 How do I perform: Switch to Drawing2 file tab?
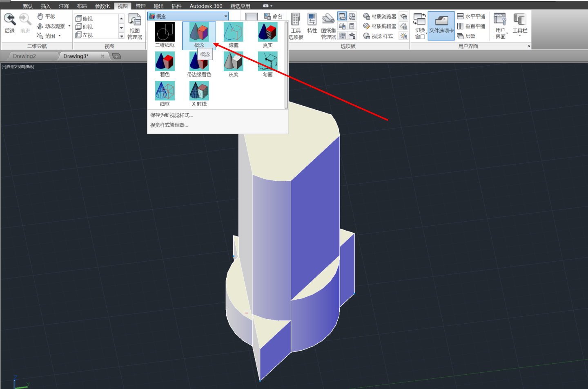point(24,56)
